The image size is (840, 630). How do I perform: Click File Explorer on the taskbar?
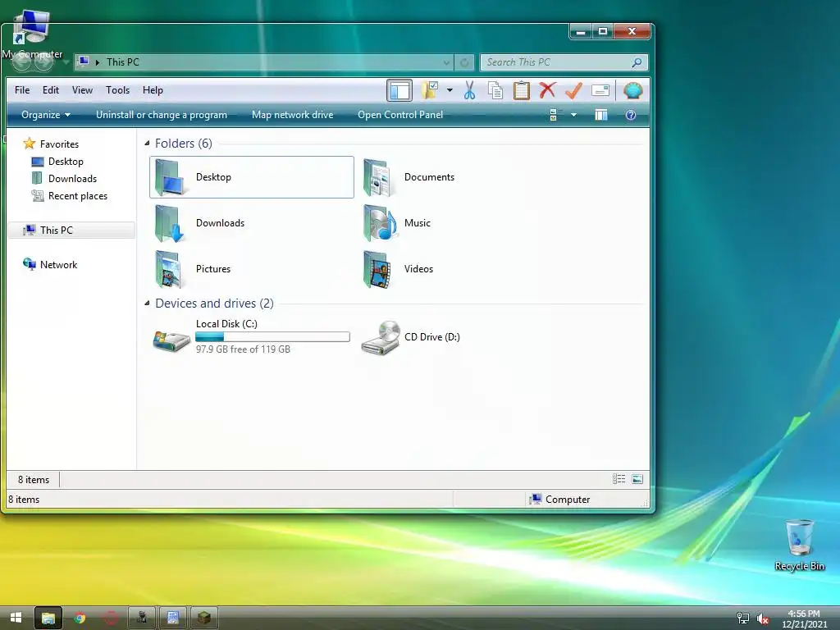[48, 618]
